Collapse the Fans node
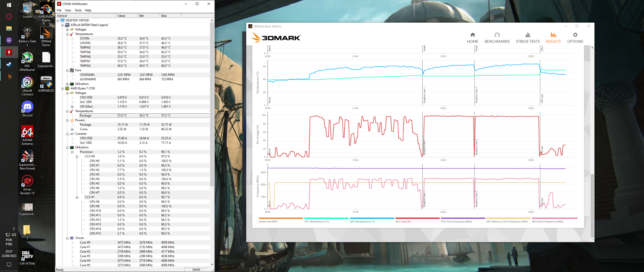 [x=67, y=71]
